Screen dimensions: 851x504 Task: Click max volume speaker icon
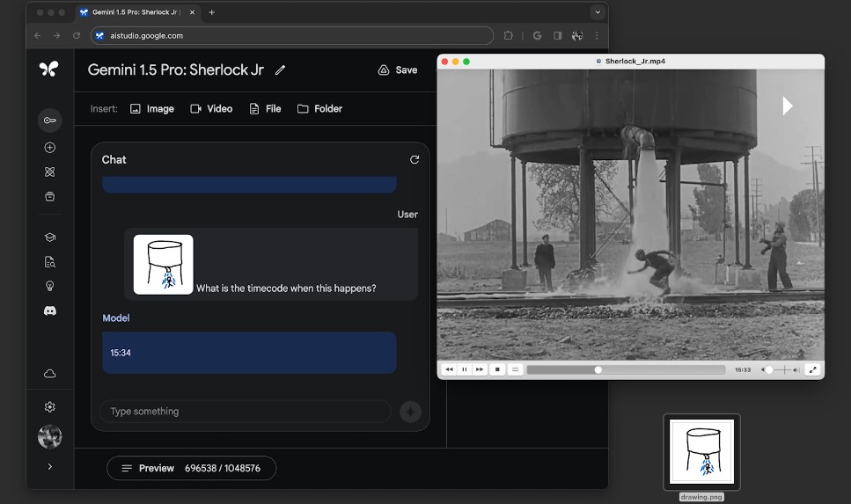coord(796,370)
